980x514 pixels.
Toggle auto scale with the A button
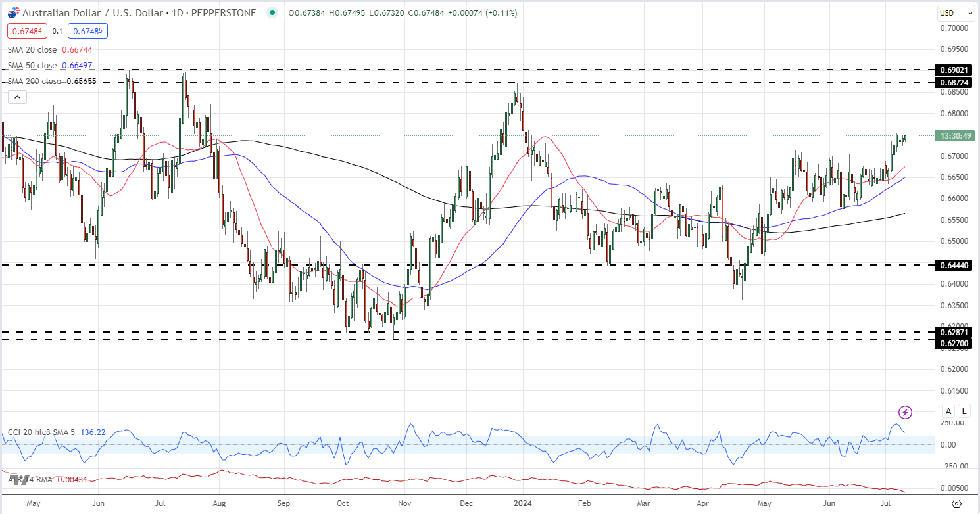click(x=948, y=411)
